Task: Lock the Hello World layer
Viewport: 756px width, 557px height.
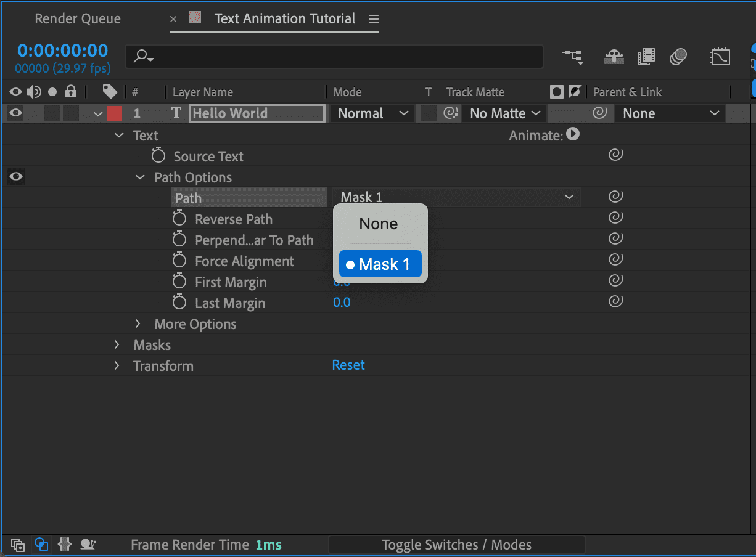Action: 71,113
